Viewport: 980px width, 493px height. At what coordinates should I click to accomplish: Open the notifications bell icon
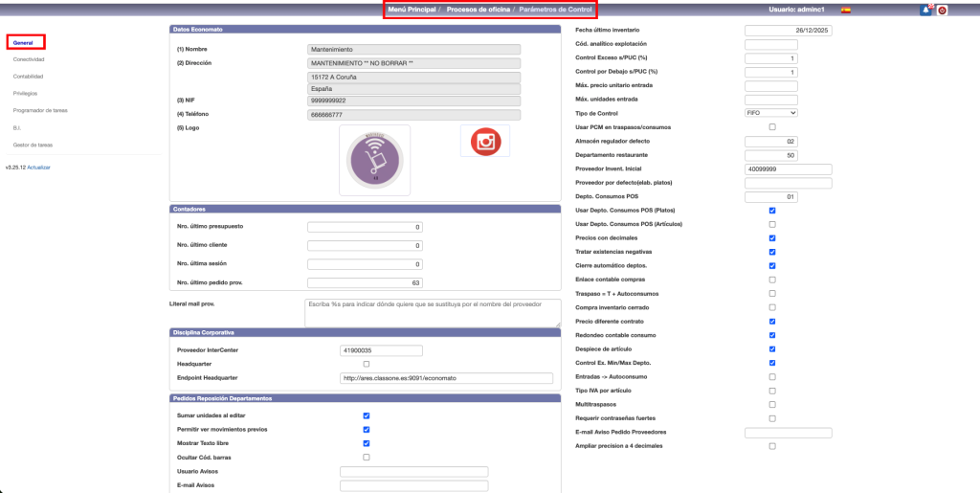(x=925, y=10)
